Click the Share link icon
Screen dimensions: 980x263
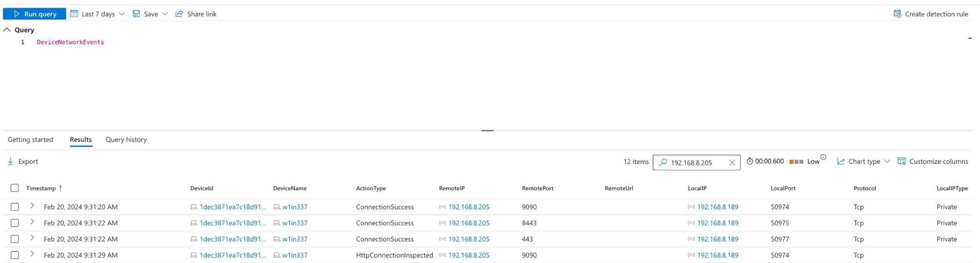point(179,14)
